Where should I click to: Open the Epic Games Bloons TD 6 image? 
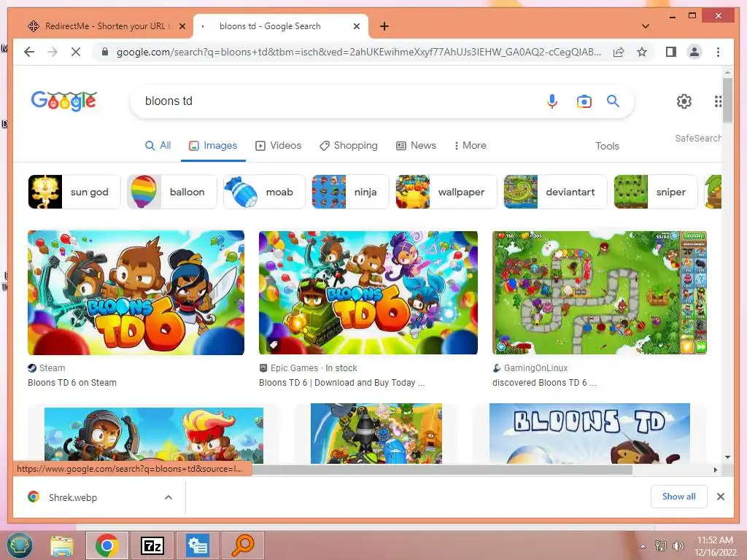(368, 293)
